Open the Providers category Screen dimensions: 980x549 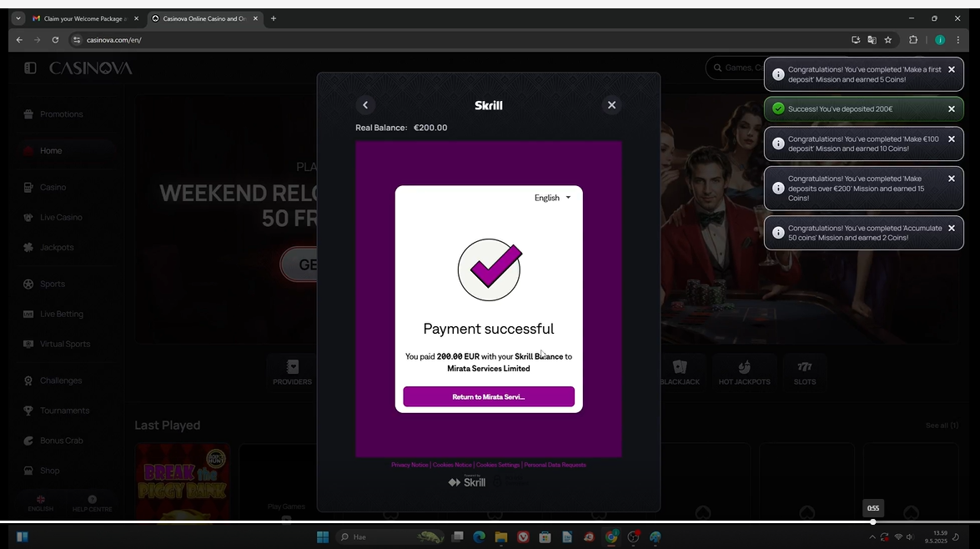click(x=292, y=371)
